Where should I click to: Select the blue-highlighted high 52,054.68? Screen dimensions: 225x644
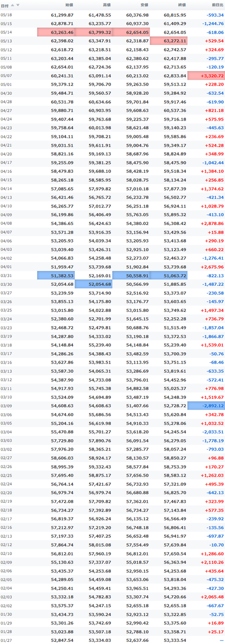click(x=94, y=284)
